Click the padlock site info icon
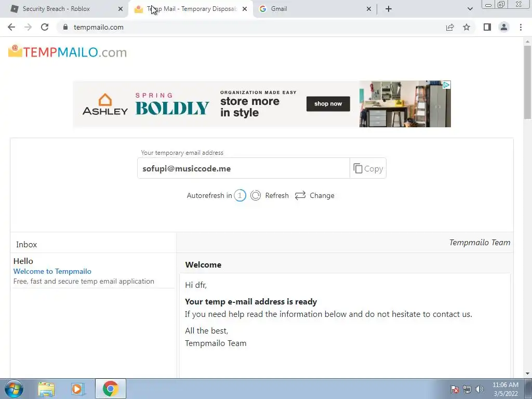The height and width of the screenshot is (399, 532). [65, 27]
